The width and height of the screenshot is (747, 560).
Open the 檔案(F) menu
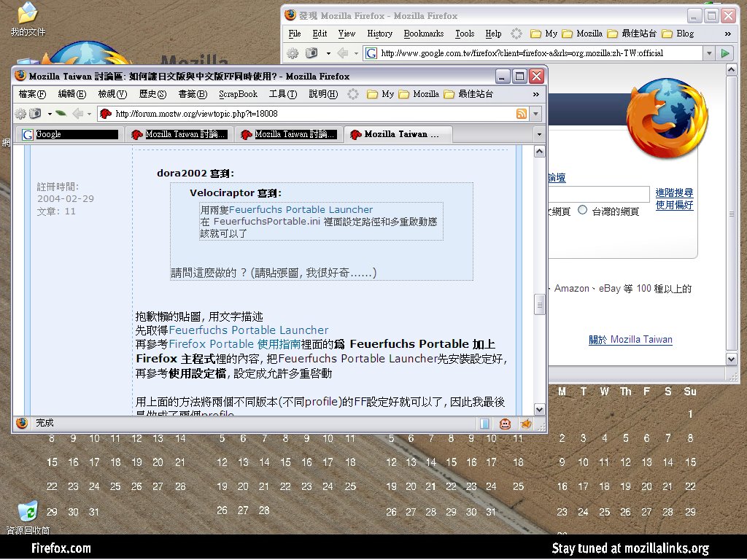click(32, 94)
